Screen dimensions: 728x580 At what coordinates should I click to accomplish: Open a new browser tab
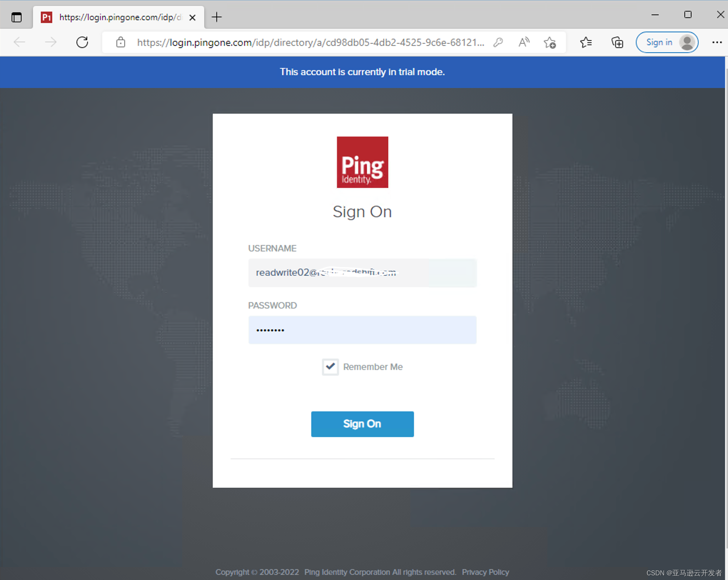pyautogui.click(x=216, y=17)
